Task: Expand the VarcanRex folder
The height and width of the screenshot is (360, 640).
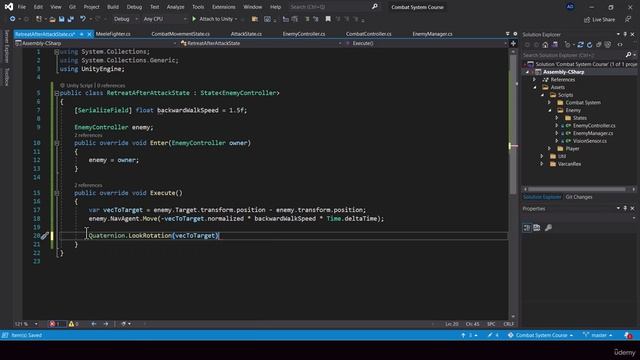Action: click(542, 164)
